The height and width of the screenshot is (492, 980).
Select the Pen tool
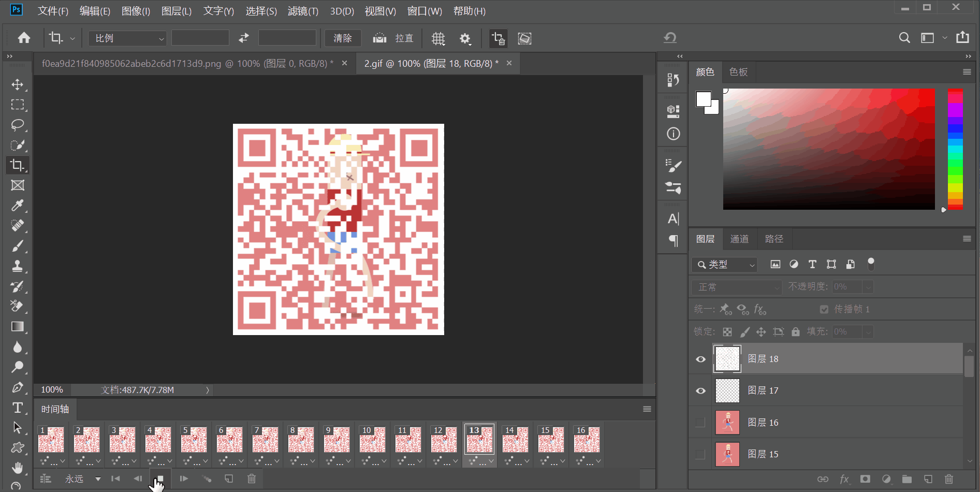pyautogui.click(x=18, y=387)
